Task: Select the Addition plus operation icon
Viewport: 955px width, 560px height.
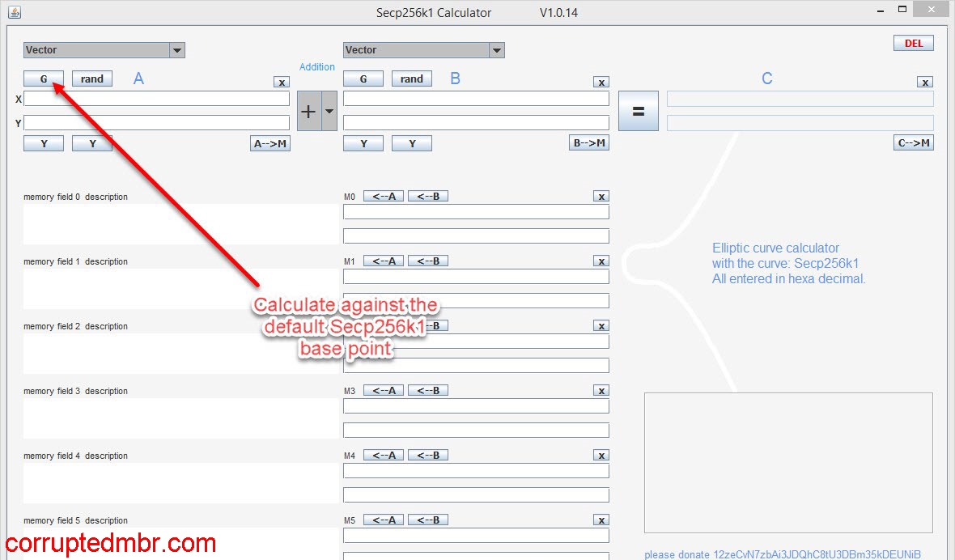Action: coord(308,110)
